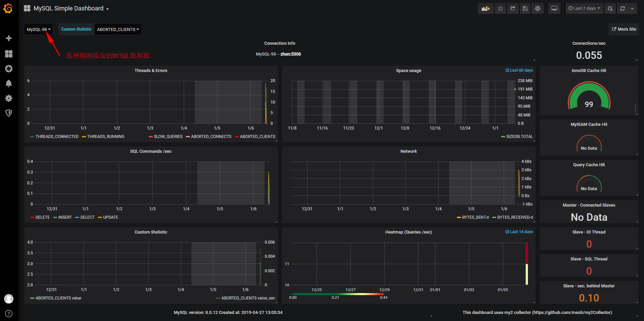This screenshot has width=644, height=321.
Task: Click the dashboard grid icon beside title
Action: point(27,8)
